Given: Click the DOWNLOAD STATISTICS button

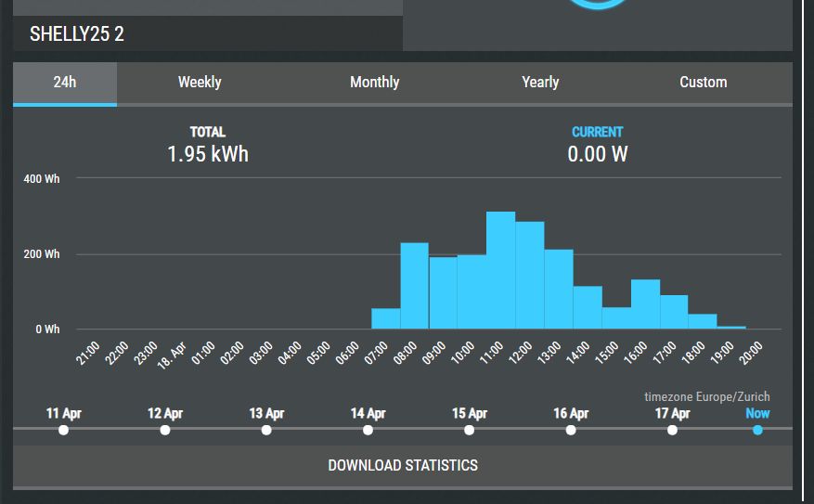Looking at the screenshot, I should click(403, 466).
